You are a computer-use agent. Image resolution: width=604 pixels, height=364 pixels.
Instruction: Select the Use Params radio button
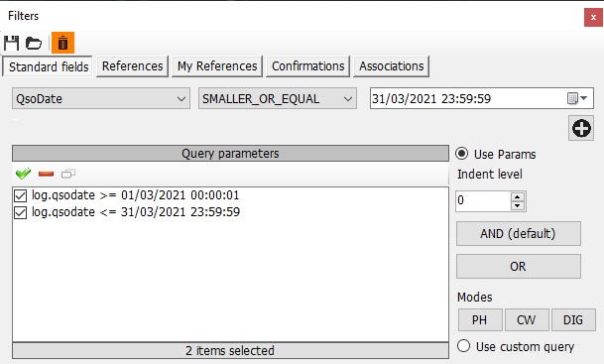tap(462, 154)
